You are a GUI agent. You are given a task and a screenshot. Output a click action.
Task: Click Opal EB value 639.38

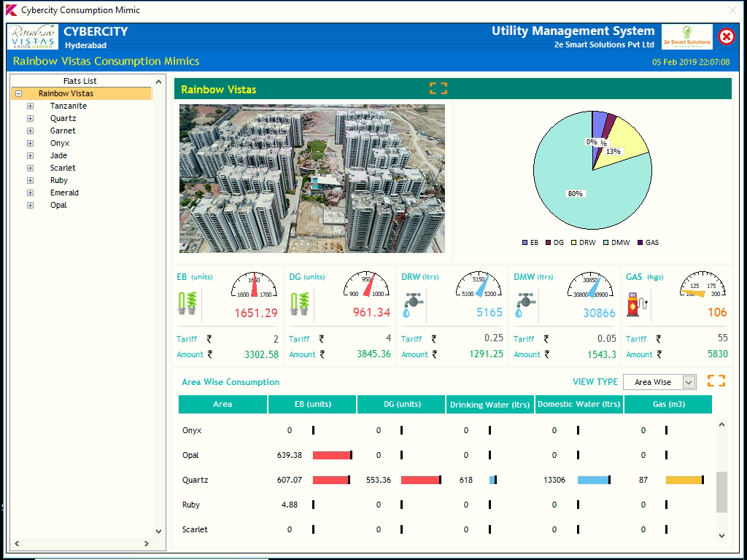290,455
